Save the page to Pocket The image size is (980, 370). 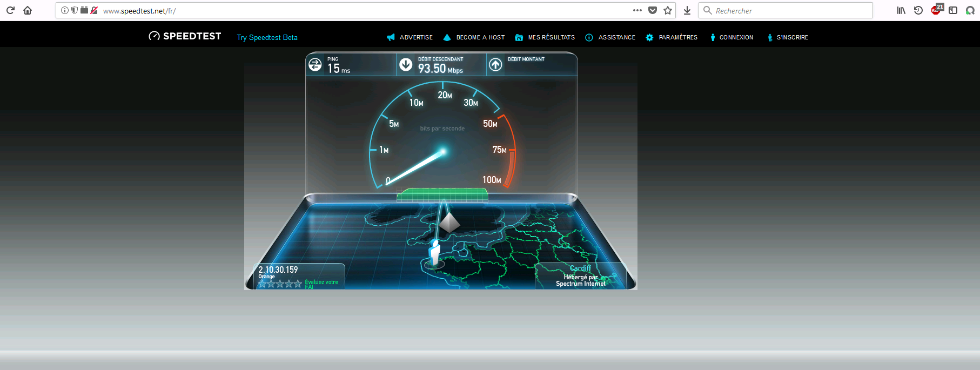click(653, 10)
